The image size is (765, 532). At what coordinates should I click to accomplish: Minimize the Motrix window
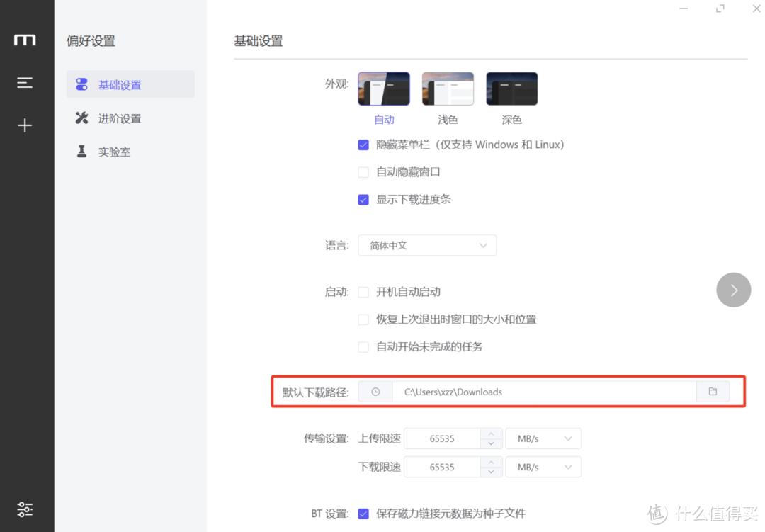click(x=684, y=9)
